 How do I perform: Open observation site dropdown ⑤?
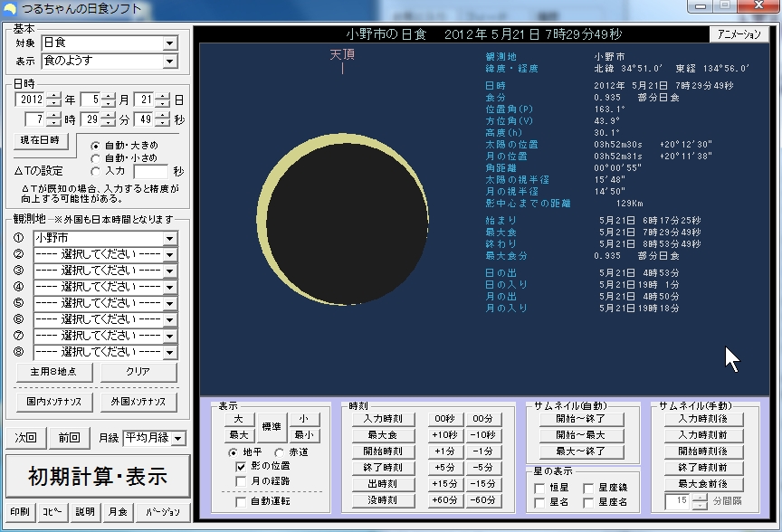tap(169, 304)
